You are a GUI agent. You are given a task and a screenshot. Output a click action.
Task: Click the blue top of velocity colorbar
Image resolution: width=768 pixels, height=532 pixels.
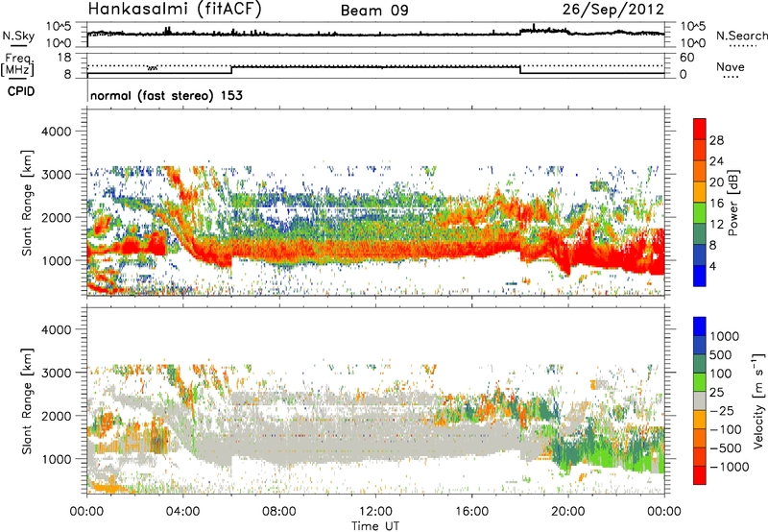tap(700, 326)
